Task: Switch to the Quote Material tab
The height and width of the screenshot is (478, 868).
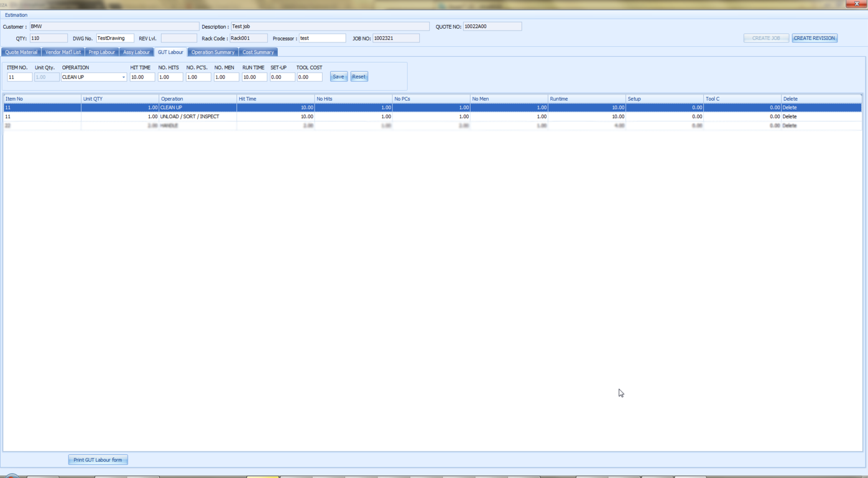Action: click(21, 52)
